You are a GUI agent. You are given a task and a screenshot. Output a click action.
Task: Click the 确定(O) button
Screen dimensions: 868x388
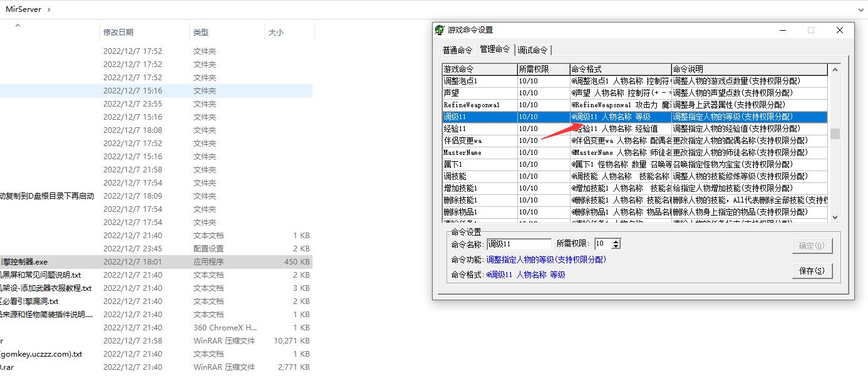coord(812,246)
